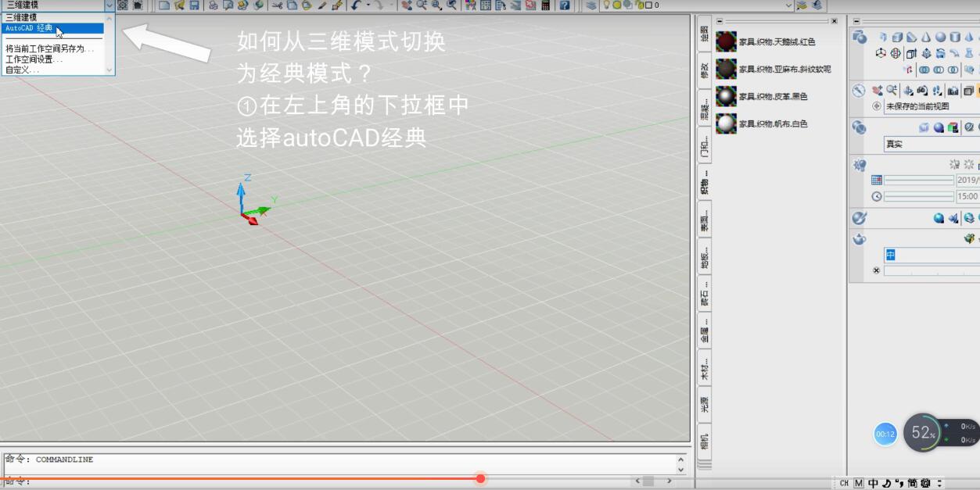Select the Zoom Realtime magnifier icon

point(422,5)
